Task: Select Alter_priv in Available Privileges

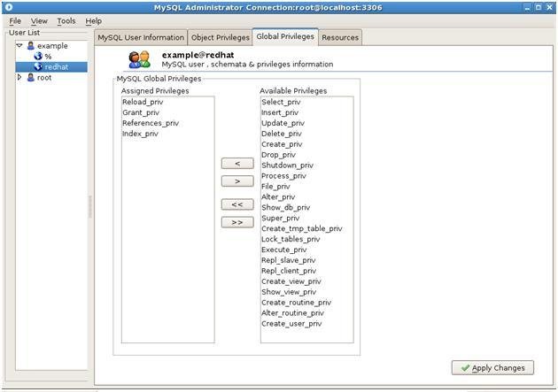Action: 278,197
